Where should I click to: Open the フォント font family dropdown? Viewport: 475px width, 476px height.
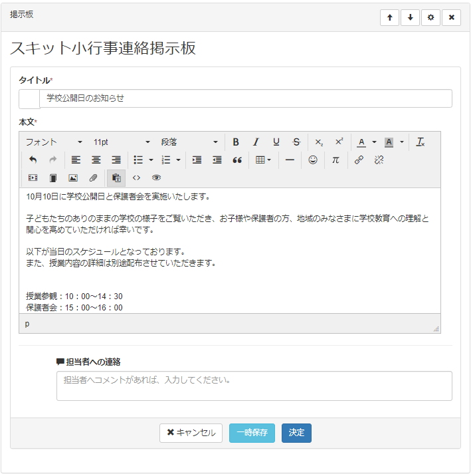click(54, 142)
